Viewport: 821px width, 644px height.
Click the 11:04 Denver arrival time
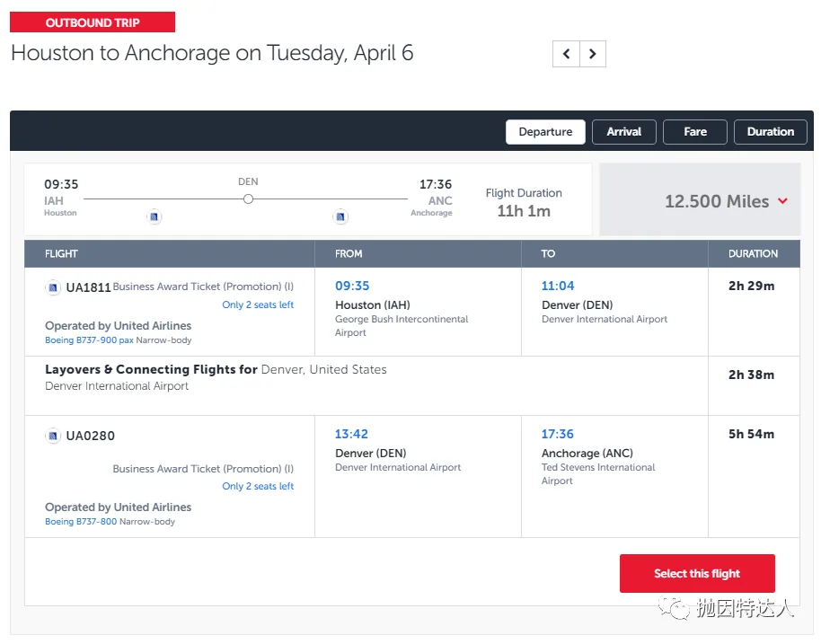[558, 286]
